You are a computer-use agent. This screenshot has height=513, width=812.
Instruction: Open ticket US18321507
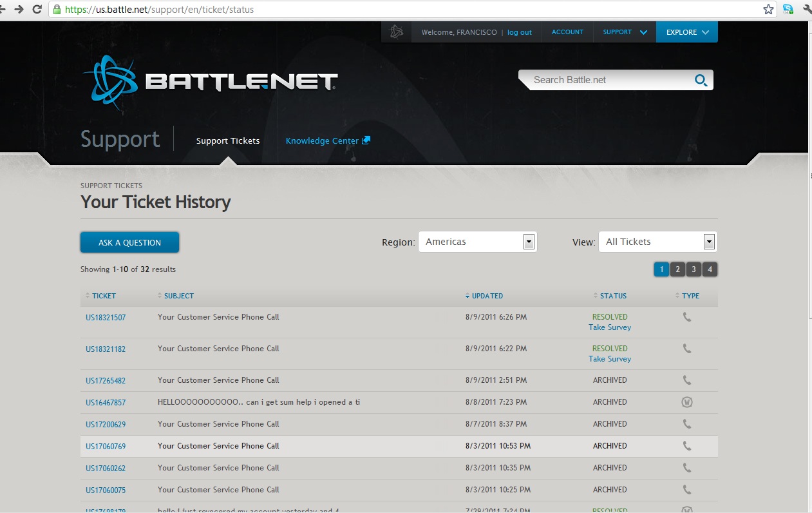106,318
